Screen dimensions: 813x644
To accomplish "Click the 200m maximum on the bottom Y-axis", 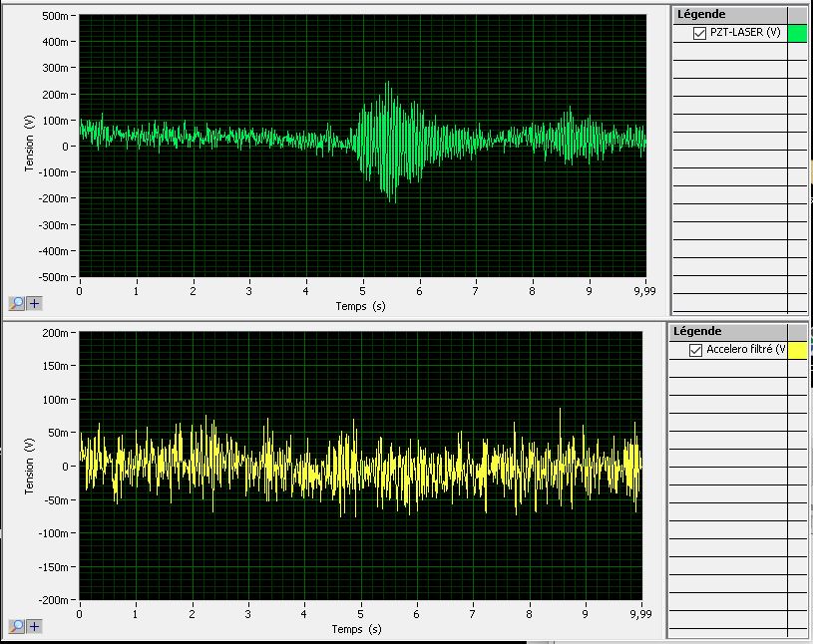I will pyautogui.click(x=56, y=333).
